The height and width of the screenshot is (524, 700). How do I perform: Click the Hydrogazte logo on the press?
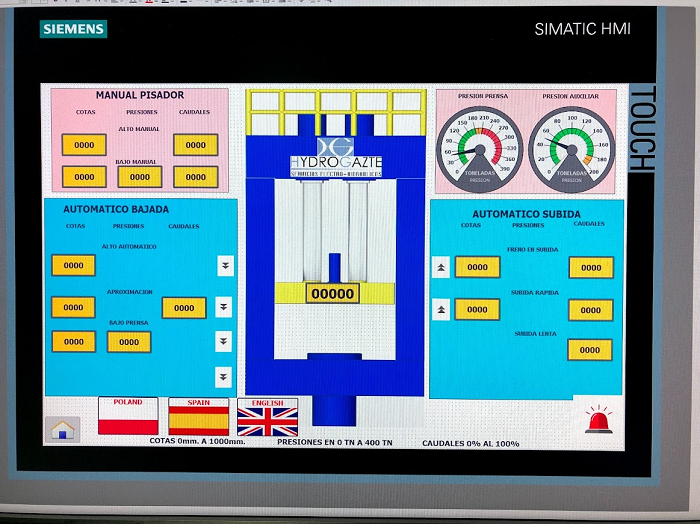pos(336,157)
